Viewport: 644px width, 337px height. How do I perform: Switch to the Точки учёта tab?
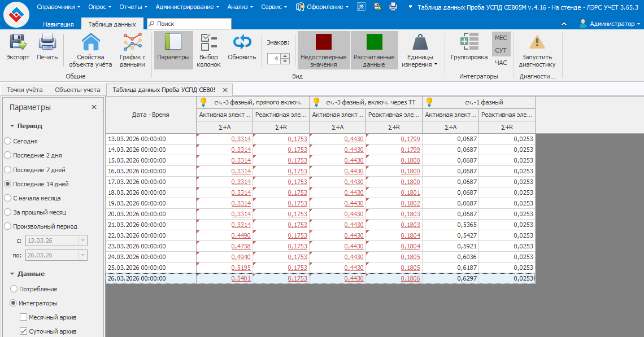pyautogui.click(x=25, y=90)
